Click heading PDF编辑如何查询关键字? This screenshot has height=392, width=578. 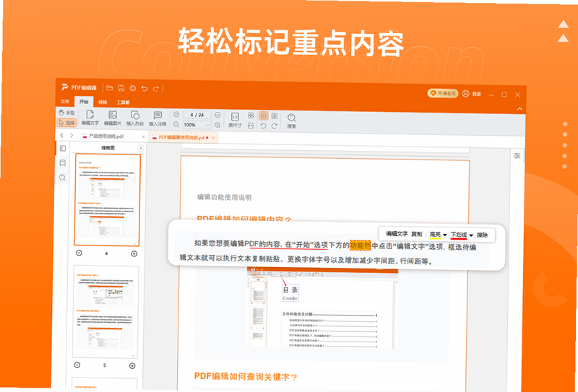(x=246, y=377)
